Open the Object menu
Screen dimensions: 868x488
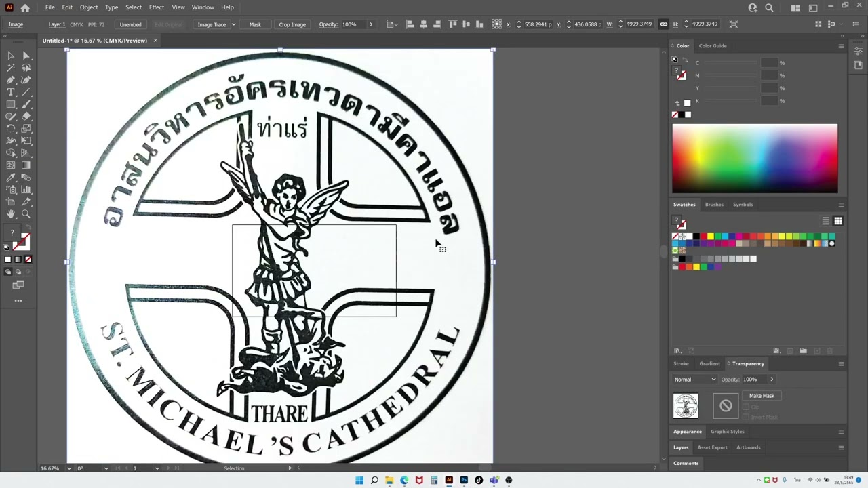click(x=89, y=7)
